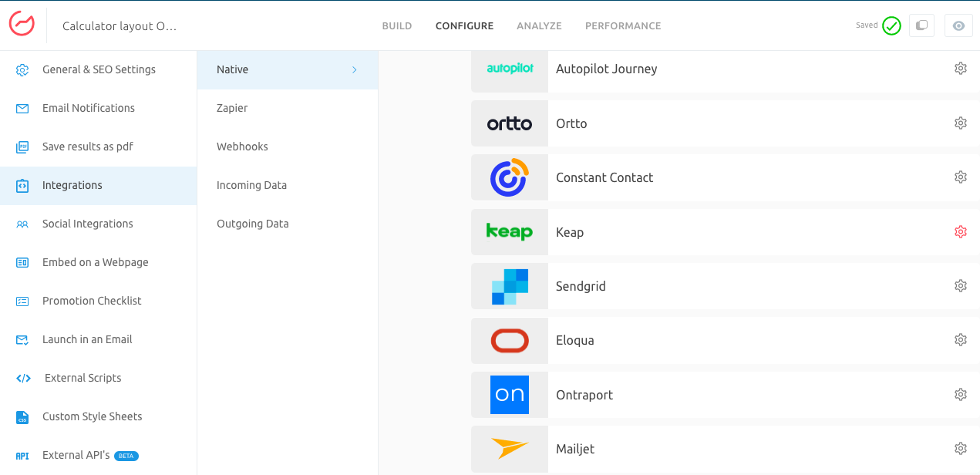Expand the Native chevron arrow
This screenshot has height=475, width=980.
tap(355, 69)
